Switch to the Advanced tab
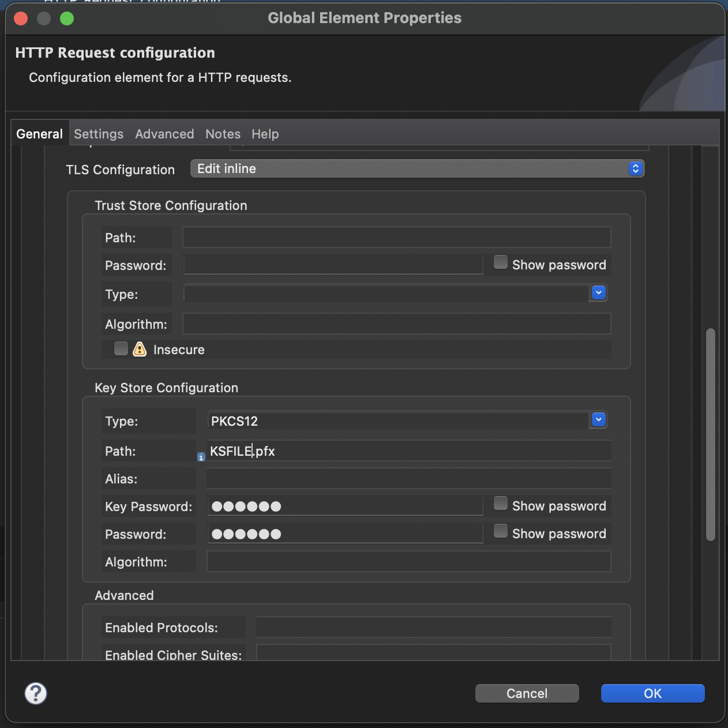This screenshot has width=728, height=728. [164, 134]
